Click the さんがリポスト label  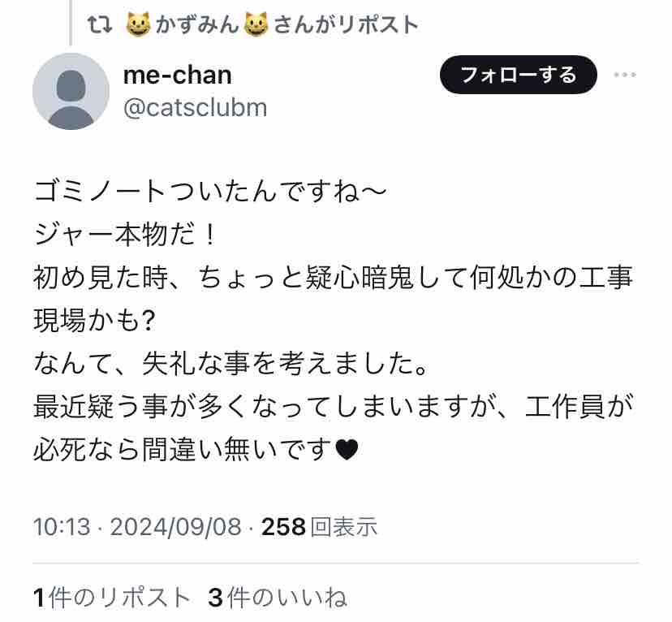click(x=346, y=24)
